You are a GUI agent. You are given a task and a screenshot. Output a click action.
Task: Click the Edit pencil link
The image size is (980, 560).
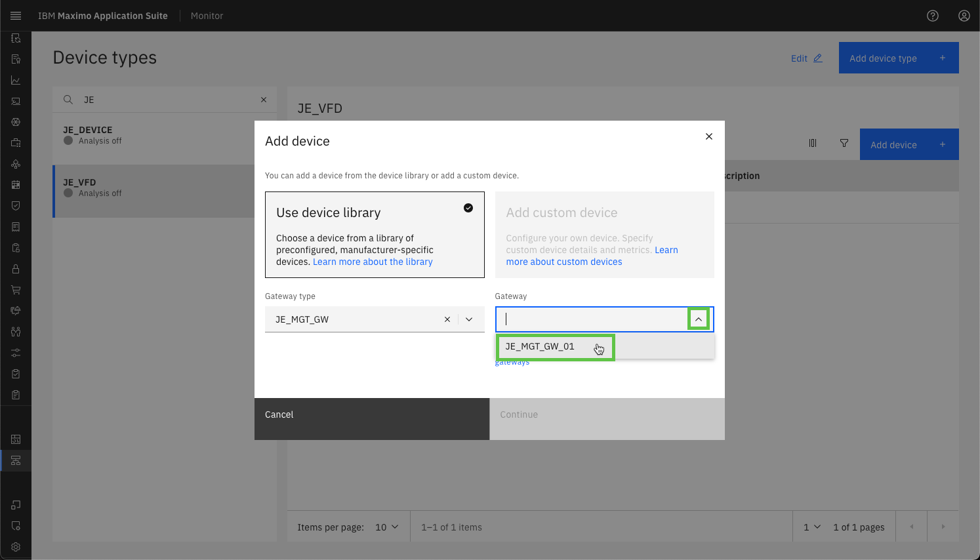806,58
